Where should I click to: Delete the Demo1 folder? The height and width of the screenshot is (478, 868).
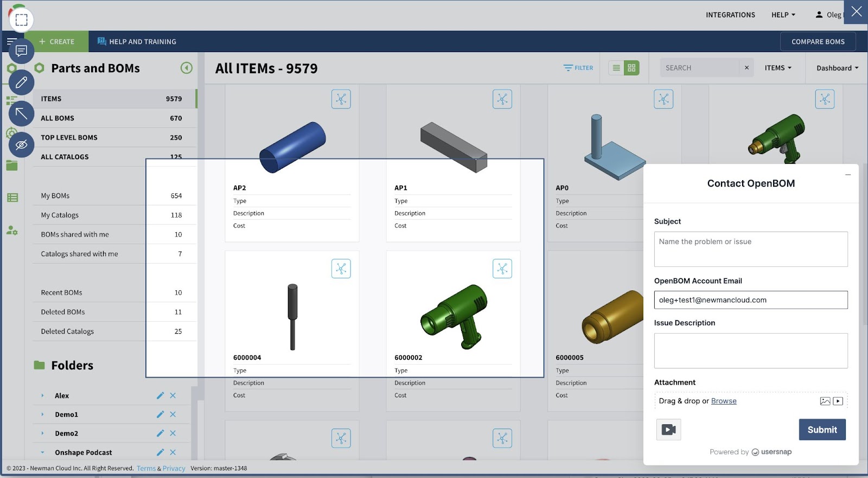[173, 415]
